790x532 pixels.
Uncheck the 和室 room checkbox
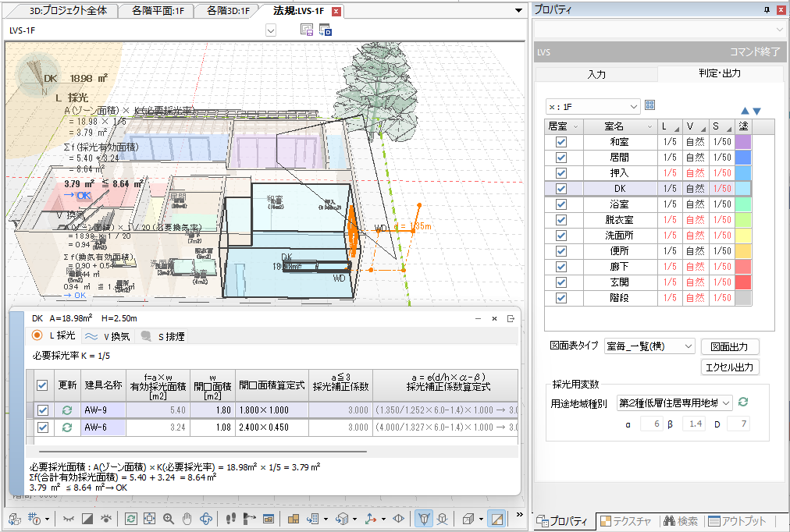pos(560,142)
